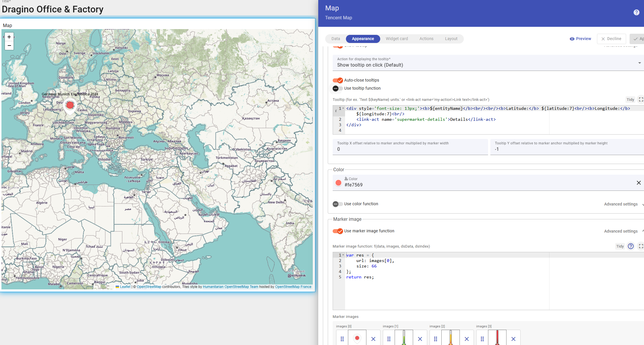This screenshot has width=644, height=345.
Task: Disable Auto-close tooltips toggle
Action: (x=338, y=80)
